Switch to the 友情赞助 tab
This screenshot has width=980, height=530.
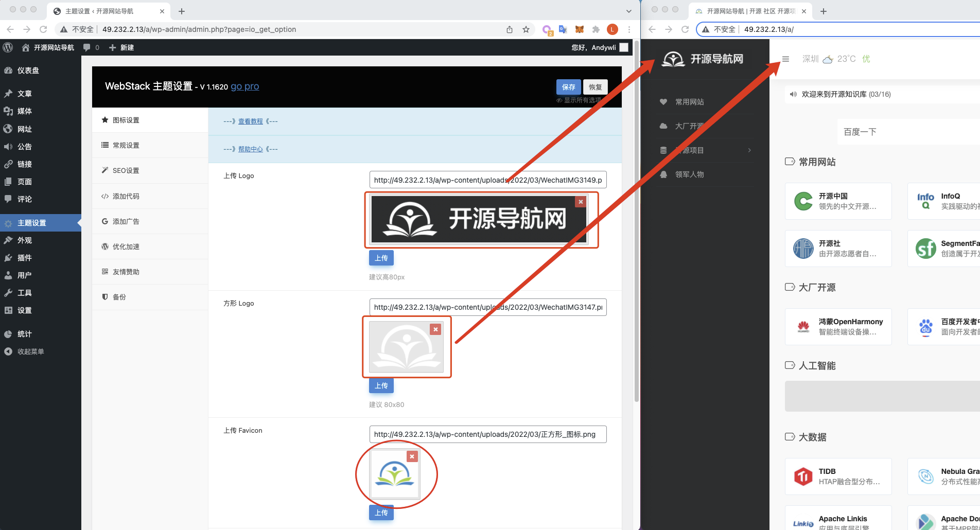point(150,272)
